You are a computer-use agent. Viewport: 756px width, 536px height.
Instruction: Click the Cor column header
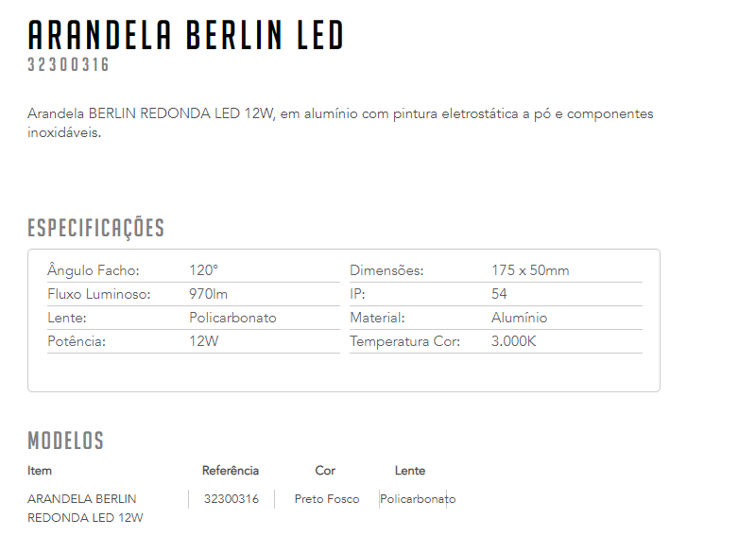pos(325,471)
